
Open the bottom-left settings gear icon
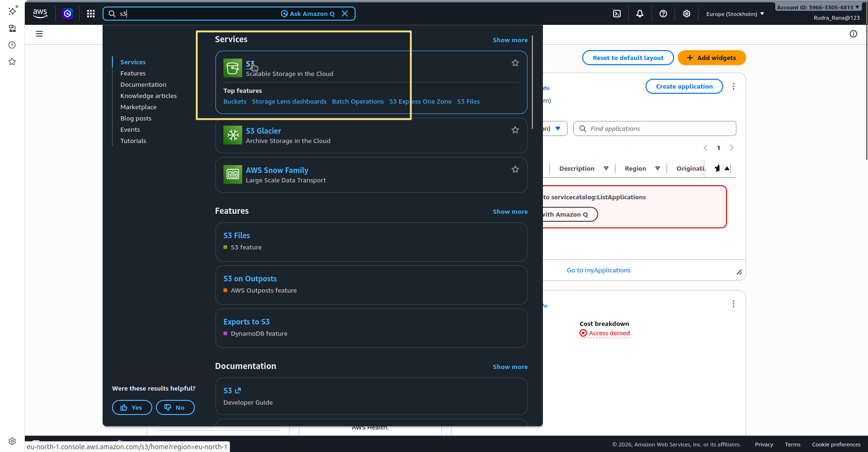tap(12, 441)
